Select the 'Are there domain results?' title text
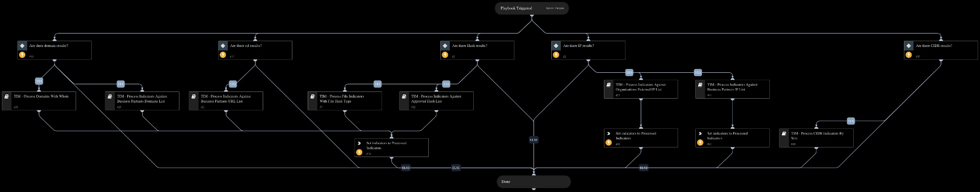Image resolution: width=980 pixels, height=192 pixels. coord(49,46)
